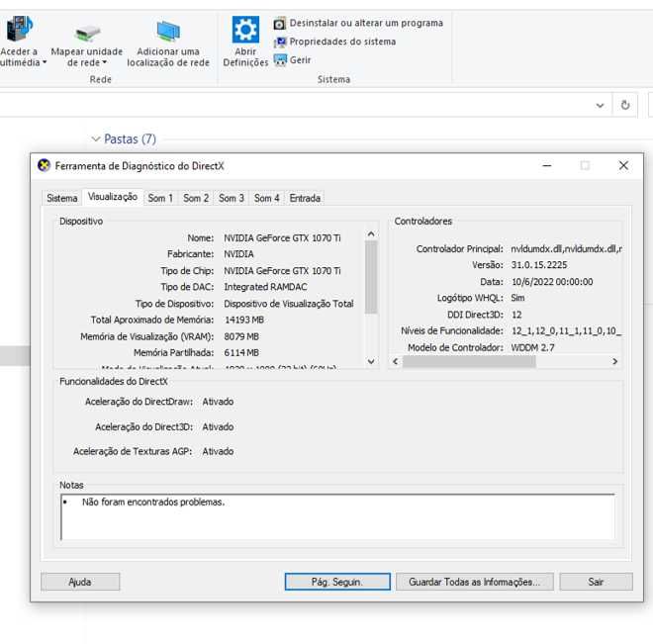Screen dimensions: 653x644
Task: Select Aceleração do Direct3D Ativado value
Action: (218, 426)
